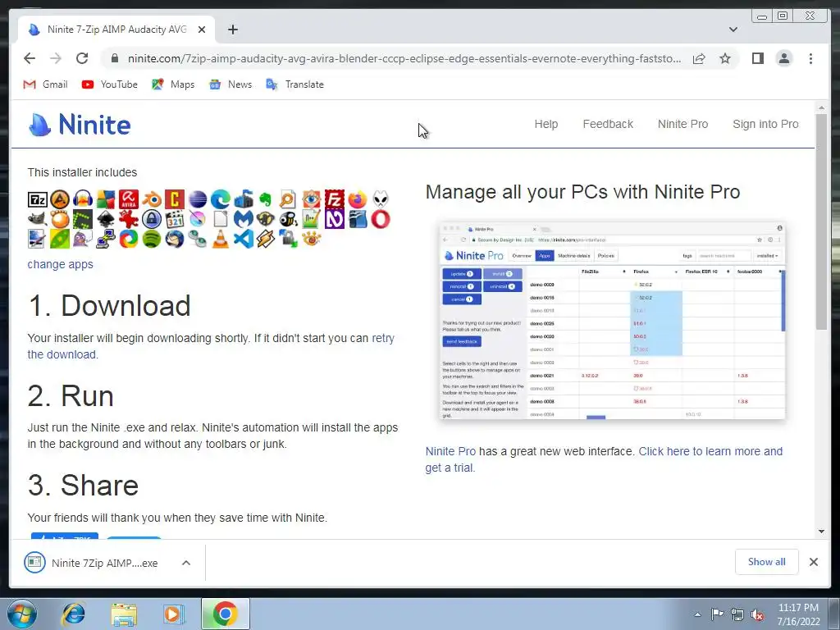Open Maps bookmark
This screenshot has width=840, height=630.
173,84
